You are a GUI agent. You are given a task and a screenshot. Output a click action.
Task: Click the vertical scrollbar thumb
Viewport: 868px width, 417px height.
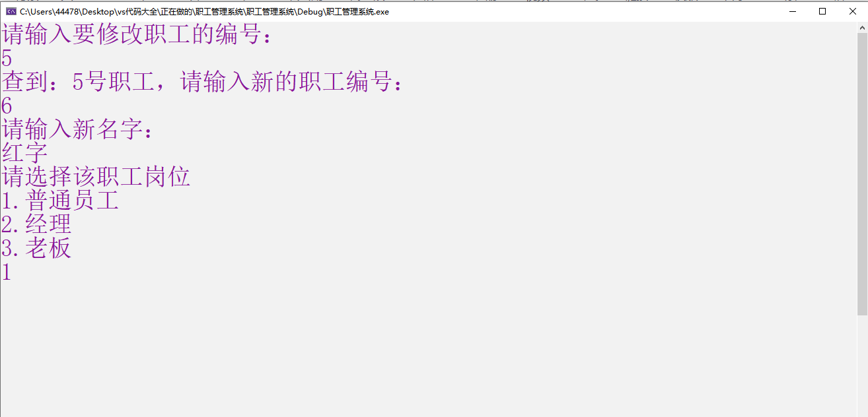coord(862,172)
